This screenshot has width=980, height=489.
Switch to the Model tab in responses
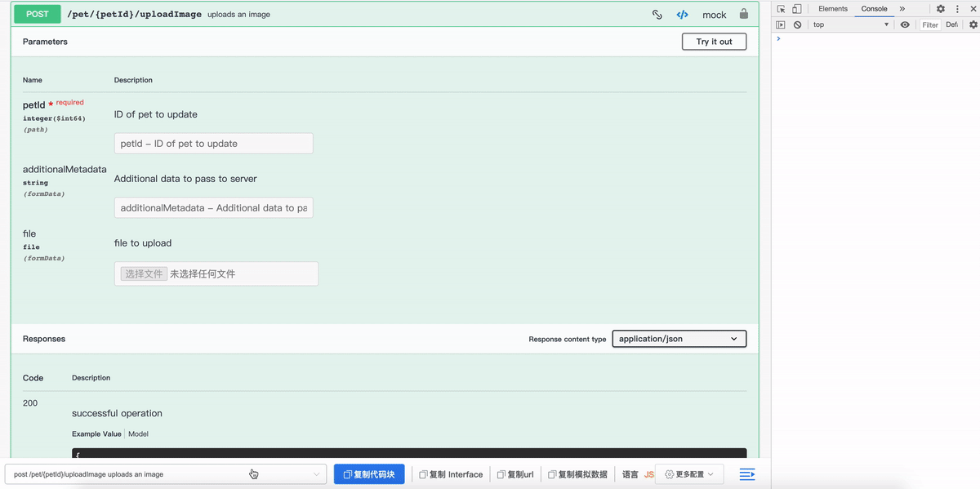click(x=138, y=434)
